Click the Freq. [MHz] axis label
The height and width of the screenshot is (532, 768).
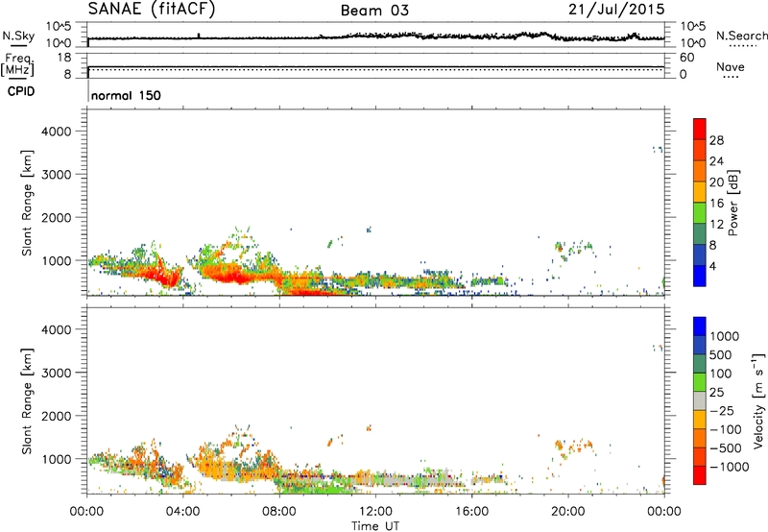tap(18, 64)
